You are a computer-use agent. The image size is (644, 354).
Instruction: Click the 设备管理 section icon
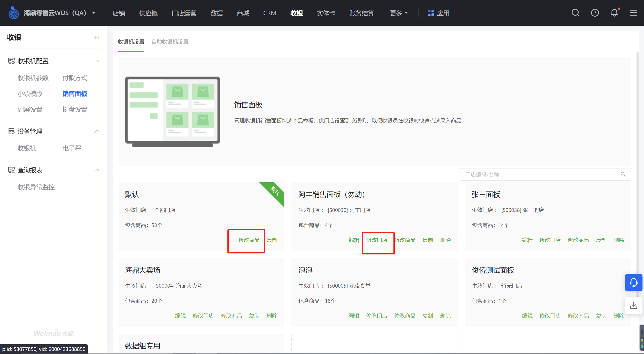tap(11, 131)
